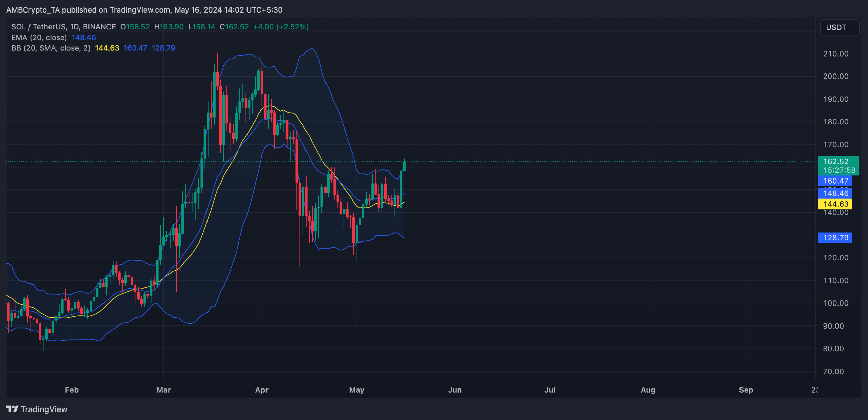Click the 100.00 price axis value
Screen dimensions: 868x420
click(x=836, y=303)
